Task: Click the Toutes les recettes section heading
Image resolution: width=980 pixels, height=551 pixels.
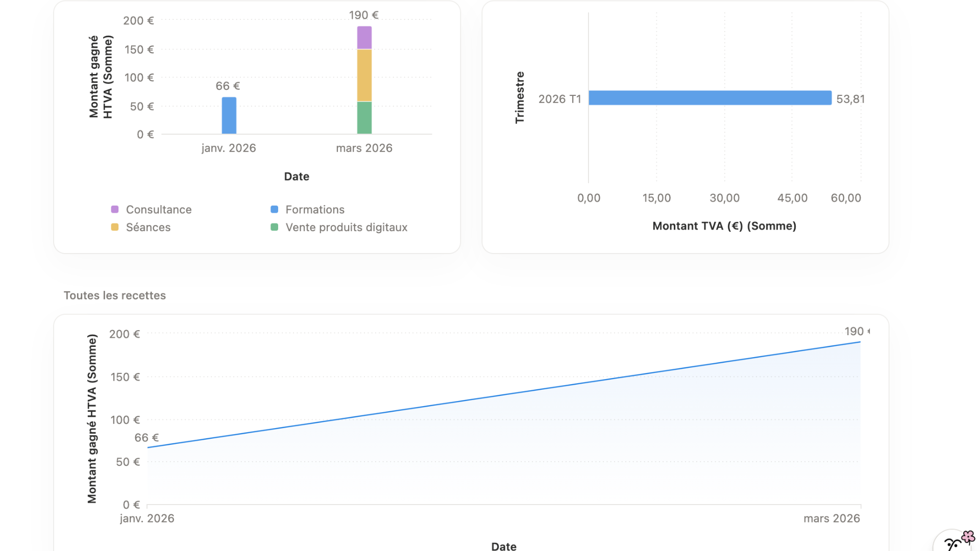Action: (x=115, y=295)
